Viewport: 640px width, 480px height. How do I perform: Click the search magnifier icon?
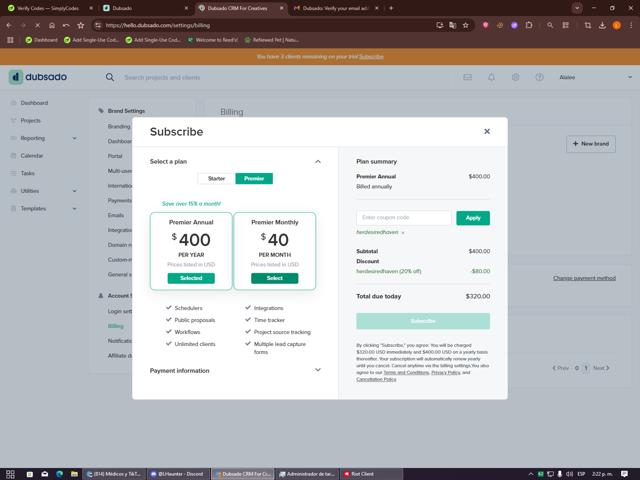point(110,77)
